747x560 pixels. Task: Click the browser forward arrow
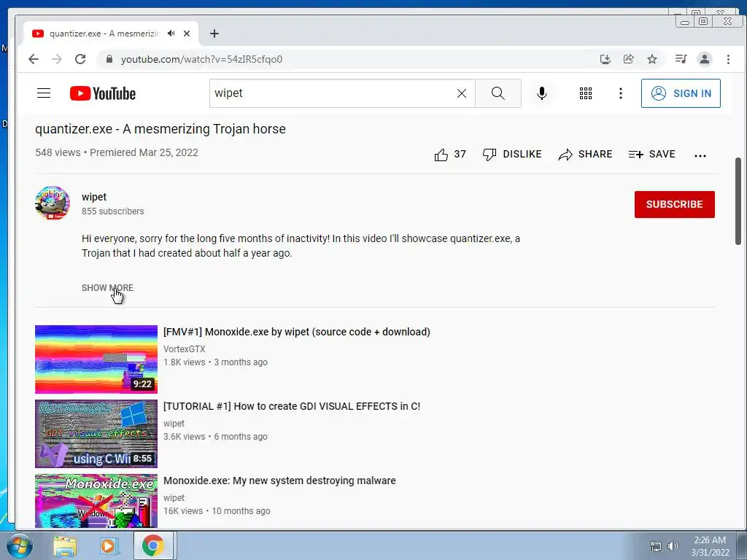coord(57,59)
